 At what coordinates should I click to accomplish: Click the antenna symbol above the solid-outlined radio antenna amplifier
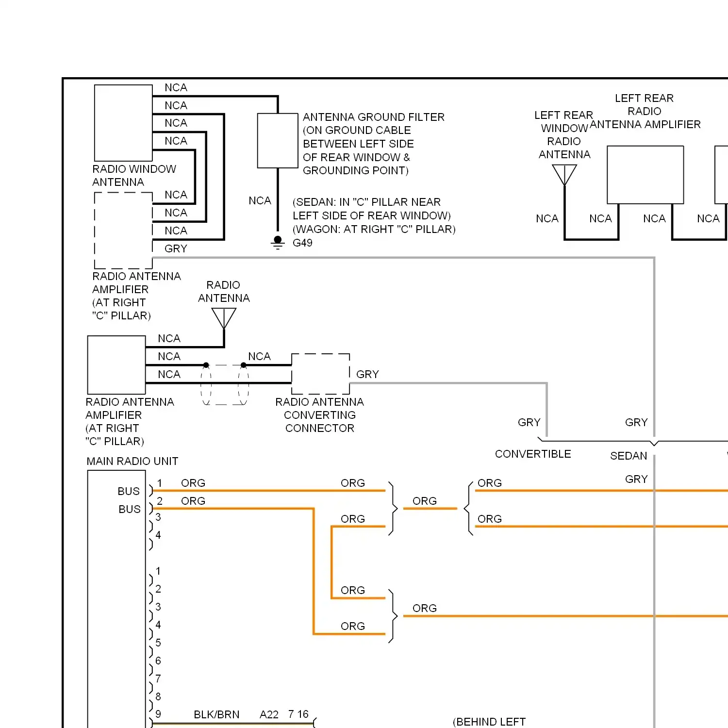pyautogui.click(x=224, y=319)
